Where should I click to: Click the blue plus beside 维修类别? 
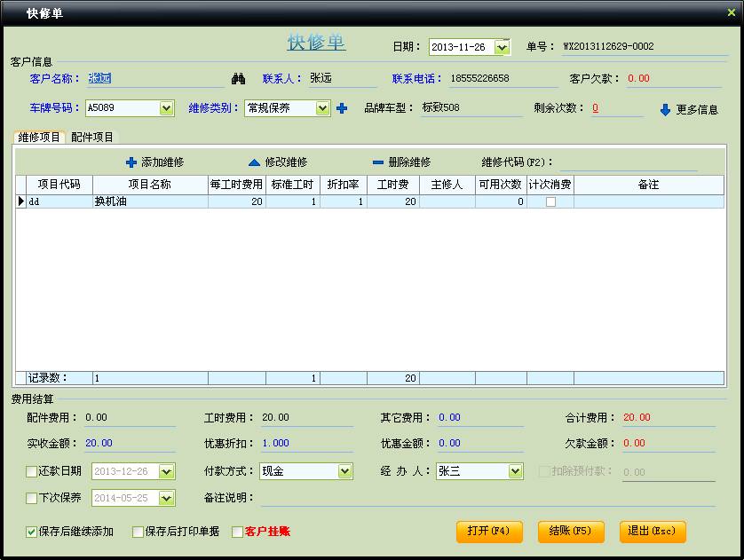pos(342,108)
